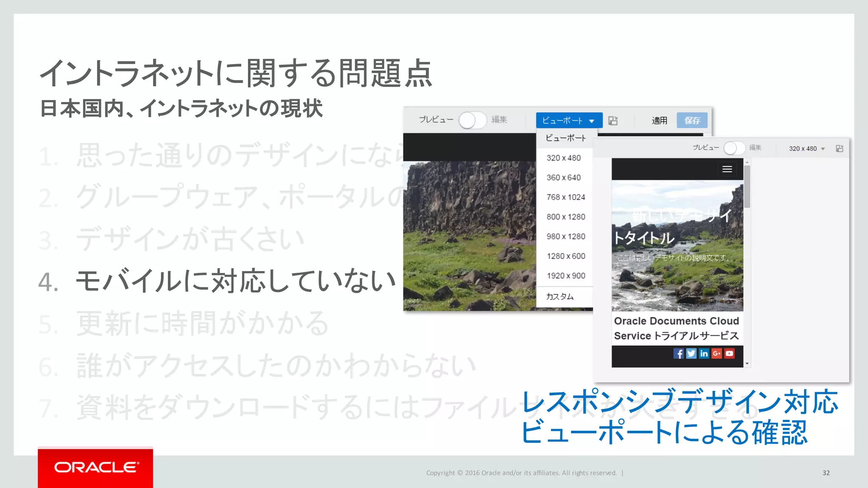Click the landscape image in desktop preview
This screenshot has width=868, height=488.
click(x=470, y=236)
